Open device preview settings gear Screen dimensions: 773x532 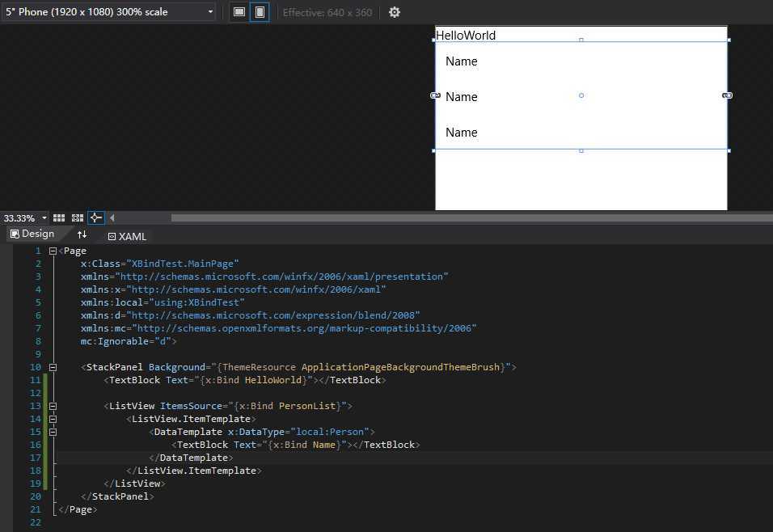[x=394, y=12]
